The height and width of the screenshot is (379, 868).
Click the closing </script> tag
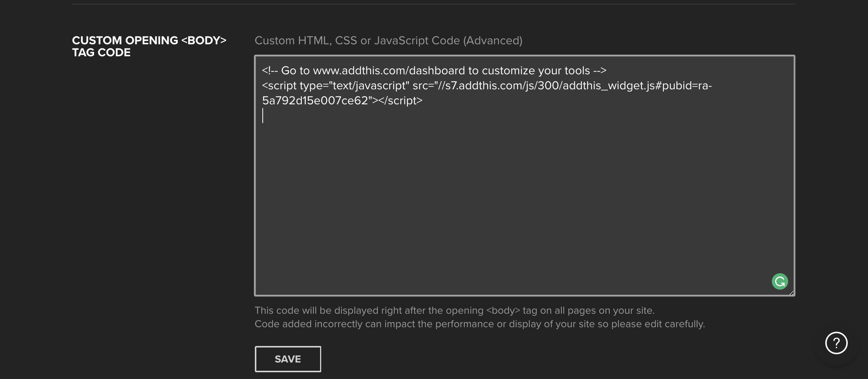(x=400, y=101)
